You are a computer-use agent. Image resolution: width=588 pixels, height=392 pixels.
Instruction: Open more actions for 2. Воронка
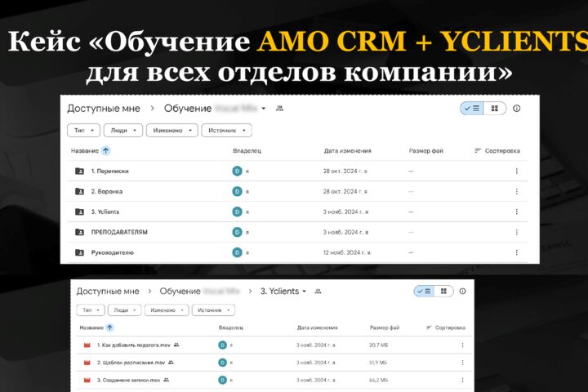pos(517,191)
